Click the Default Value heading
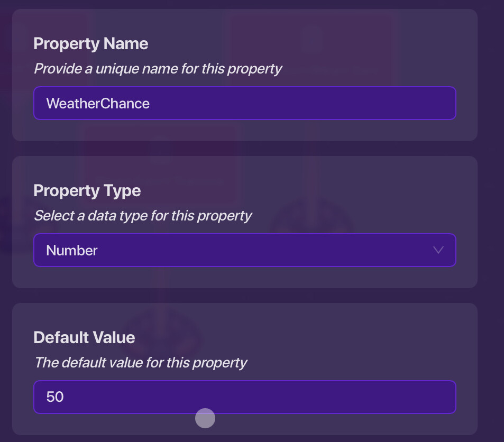Image resolution: width=504 pixels, height=442 pixels. click(x=84, y=337)
